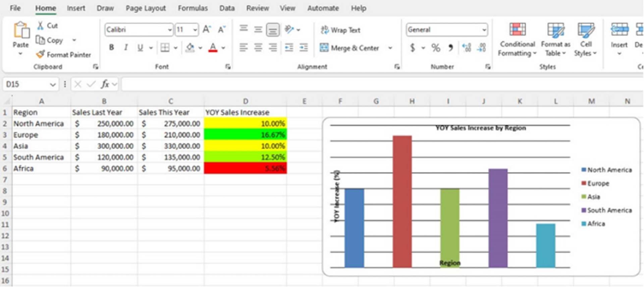The height and width of the screenshot is (287, 644).
Task: Open Conditional Formatting menu
Action: (518, 40)
